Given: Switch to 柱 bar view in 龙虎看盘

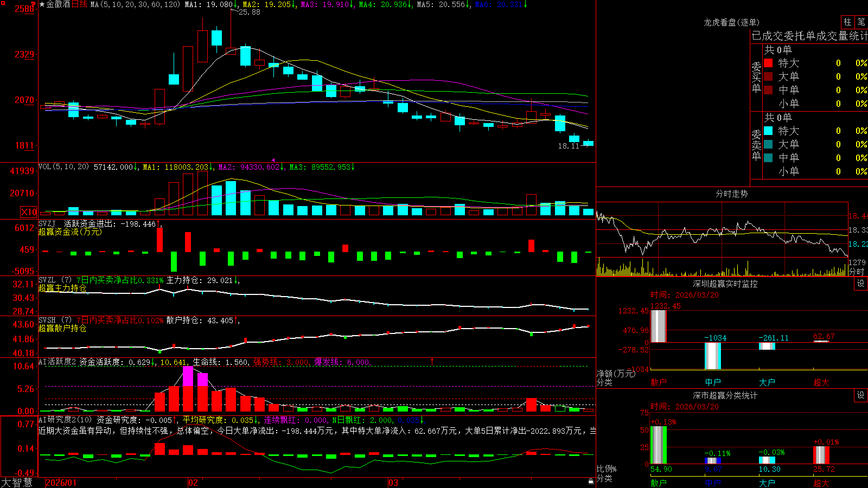Looking at the screenshot, I should 847,22.
